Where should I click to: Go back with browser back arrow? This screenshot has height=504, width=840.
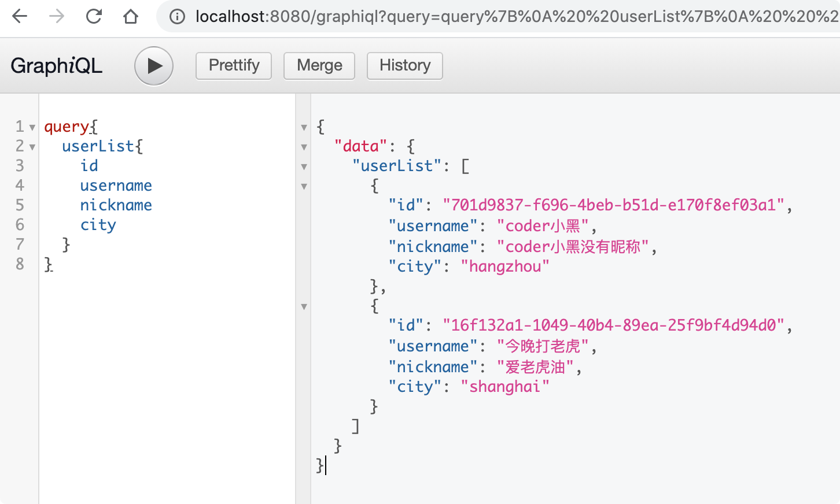point(20,16)
